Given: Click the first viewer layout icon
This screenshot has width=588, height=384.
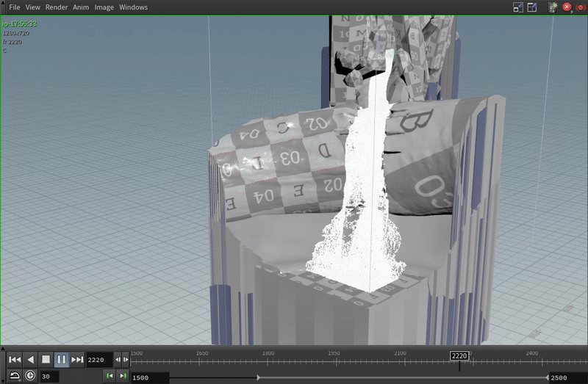Looking at the screenshot, I should point(518,7).
